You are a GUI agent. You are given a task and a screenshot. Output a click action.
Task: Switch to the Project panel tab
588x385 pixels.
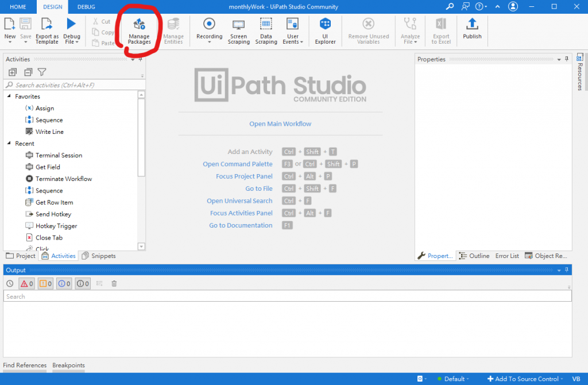click(21, 256)
